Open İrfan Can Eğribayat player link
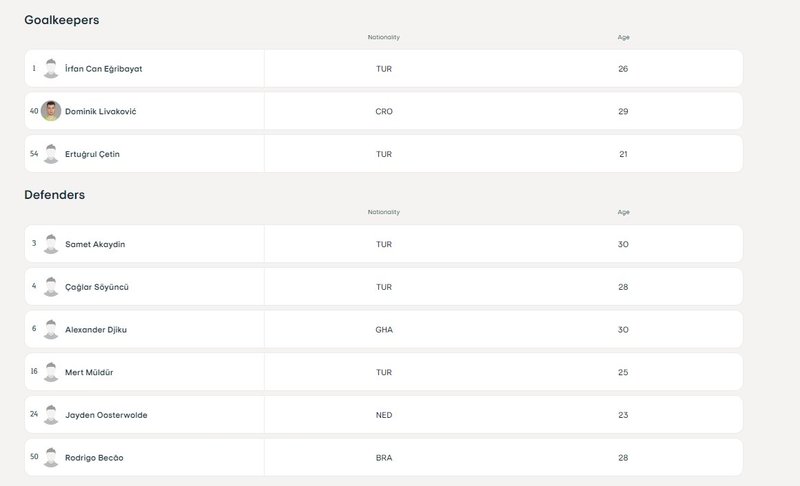The height and width of the screenshot is (486, 800). pyautogui.click(x=102, y=69)
